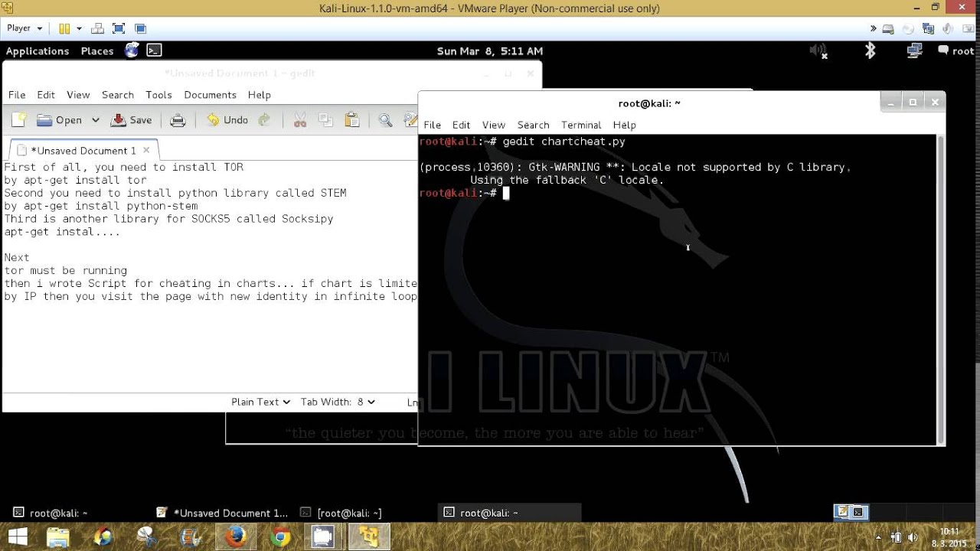Viewport: 980px width, 551px height.
Task: Switch to Unsaved Document 1 taskbar entry
Action: tap(222, 513)
